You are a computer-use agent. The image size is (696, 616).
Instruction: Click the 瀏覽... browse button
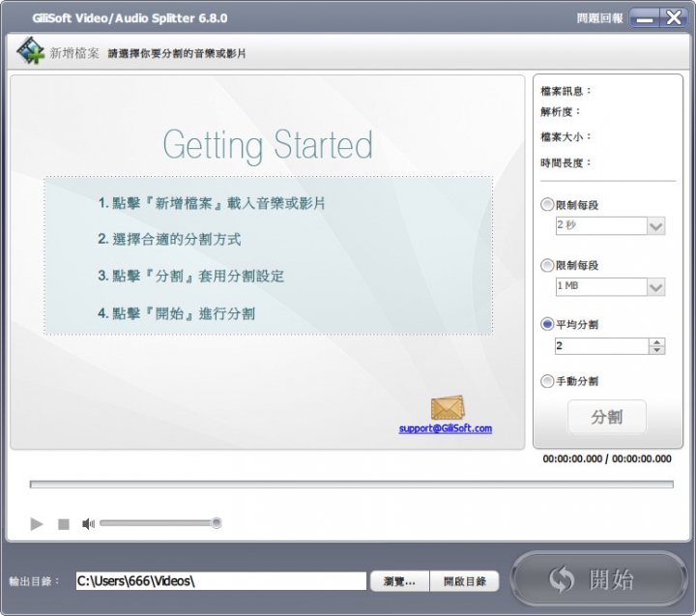[399, 581]
